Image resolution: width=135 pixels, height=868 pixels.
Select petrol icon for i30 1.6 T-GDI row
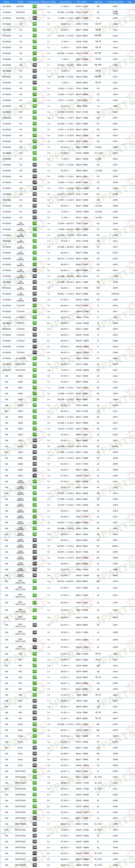[35, 153]
